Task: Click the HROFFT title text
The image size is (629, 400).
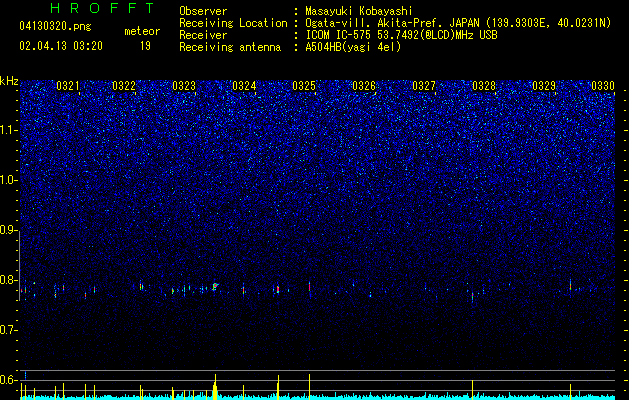Action: click(102, 8)
